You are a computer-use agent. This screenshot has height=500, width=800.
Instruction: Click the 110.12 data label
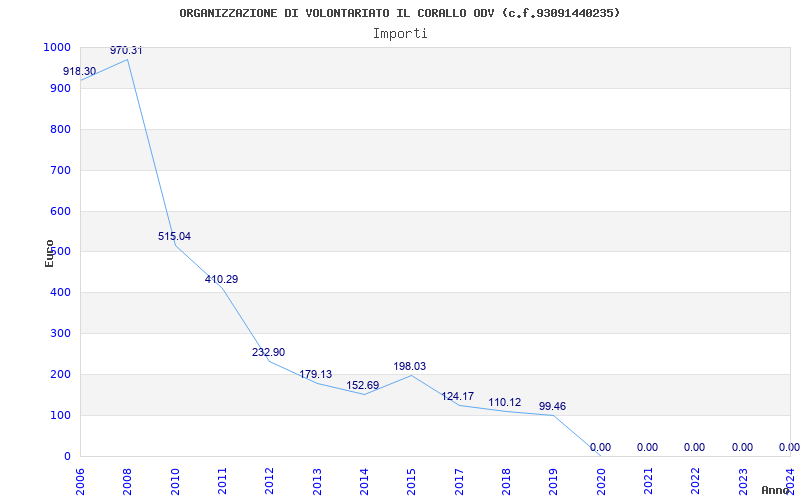(x=505, y=402)
